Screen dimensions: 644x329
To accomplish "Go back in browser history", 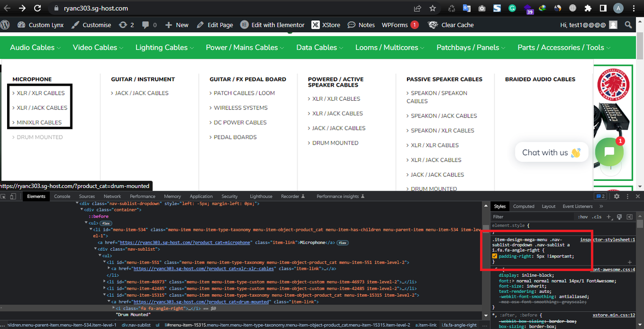I will click(7, 8).
